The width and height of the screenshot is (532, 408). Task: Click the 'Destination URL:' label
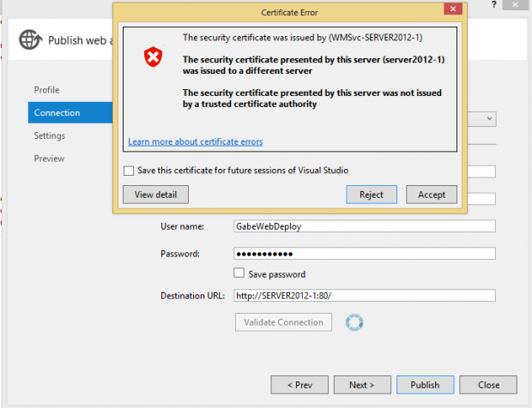click(193, 296)
